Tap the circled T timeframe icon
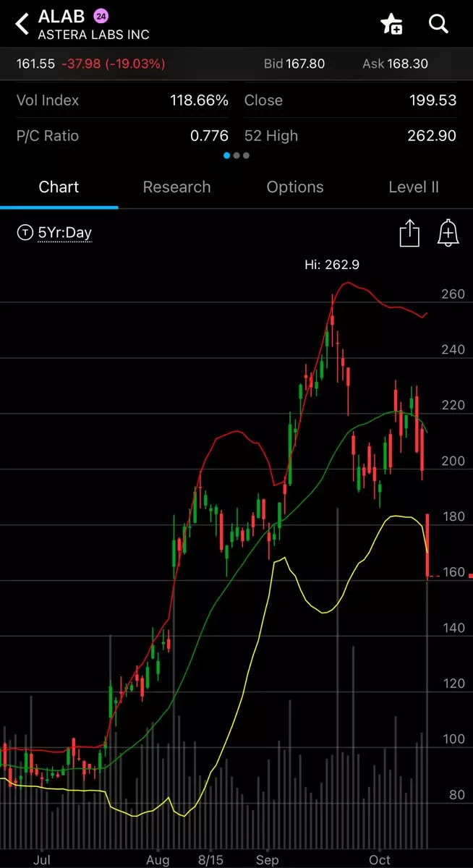473x868 pixels. 25,232
